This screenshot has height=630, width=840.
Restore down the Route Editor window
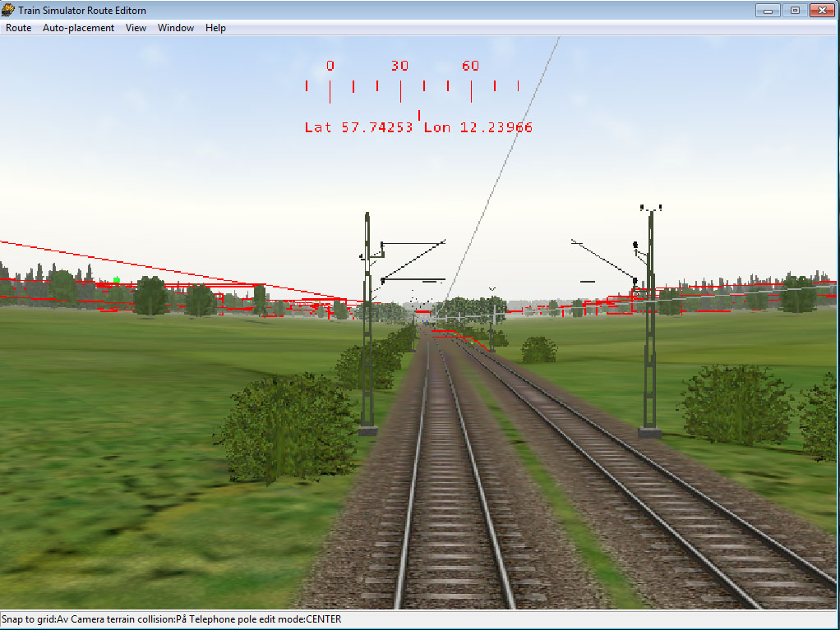795,11
